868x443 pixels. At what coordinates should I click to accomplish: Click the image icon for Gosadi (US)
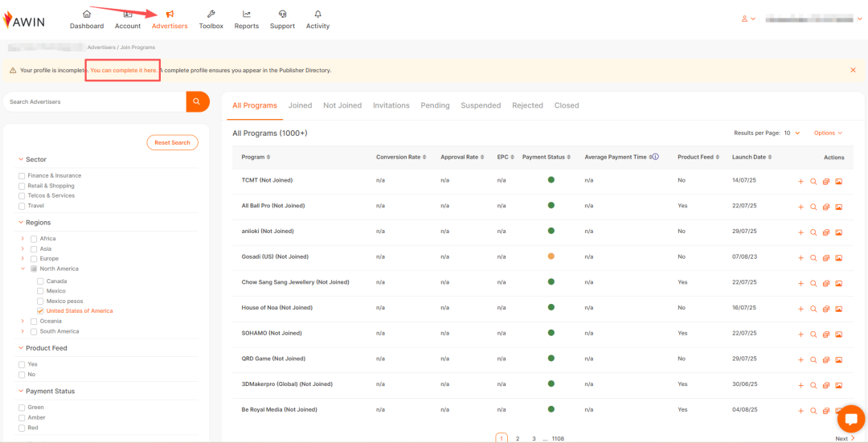point(838,258)
